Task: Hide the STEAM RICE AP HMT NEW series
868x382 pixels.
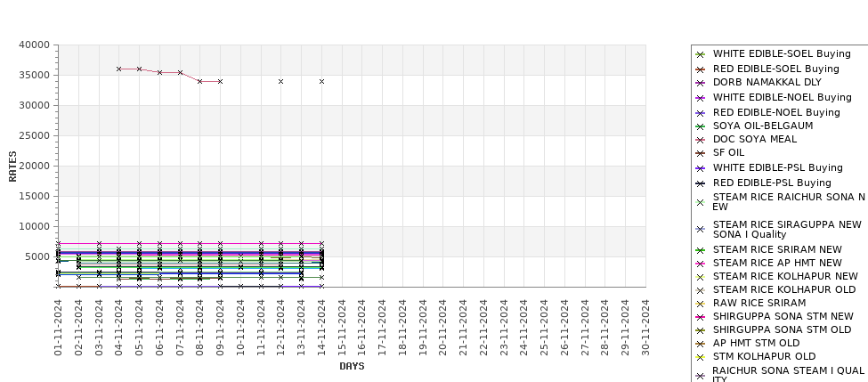Action: pos(776,263)
